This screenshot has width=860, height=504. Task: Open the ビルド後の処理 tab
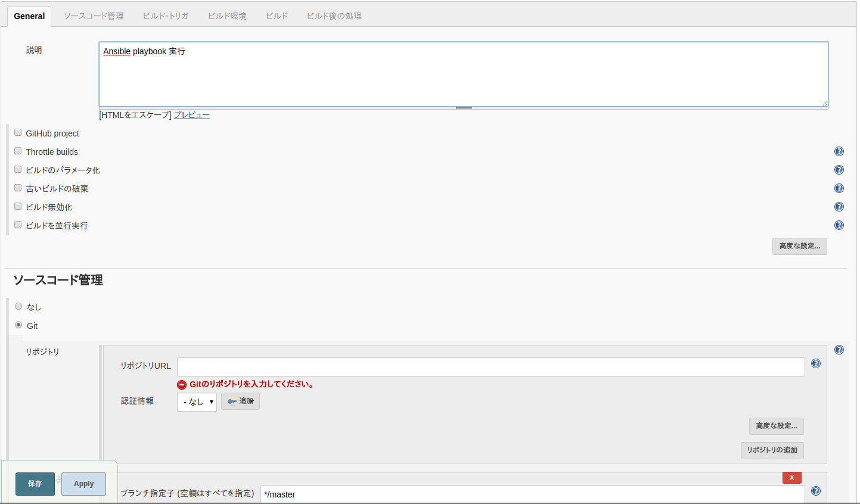coord(334,16)
